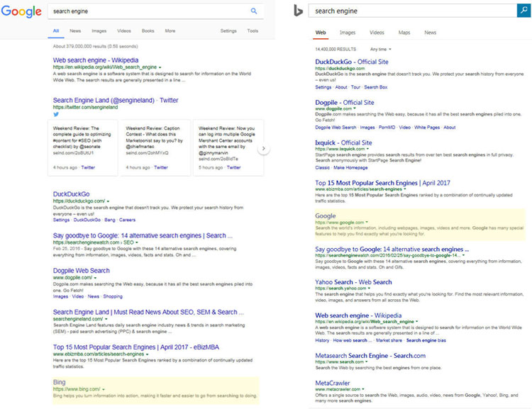Click the Careers sitelink under DuckDuckGo
Viewport: 532px width, 409px height.
click(127, 220)
